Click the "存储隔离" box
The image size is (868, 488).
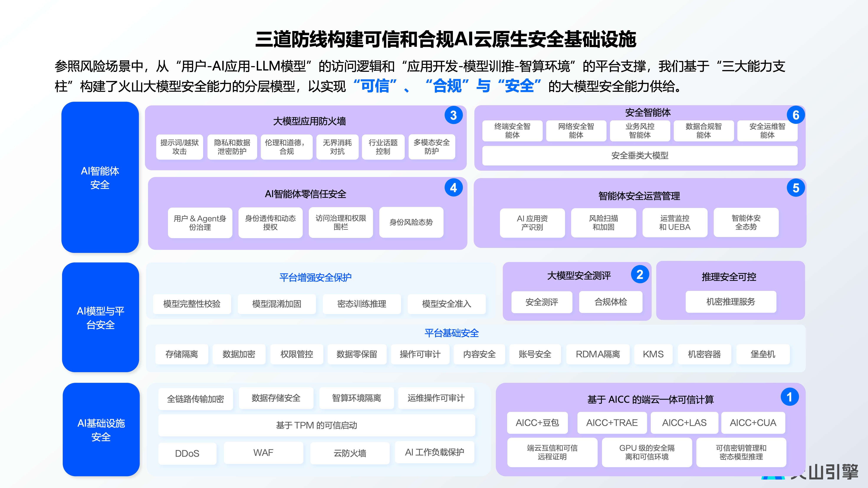[182, 354]
